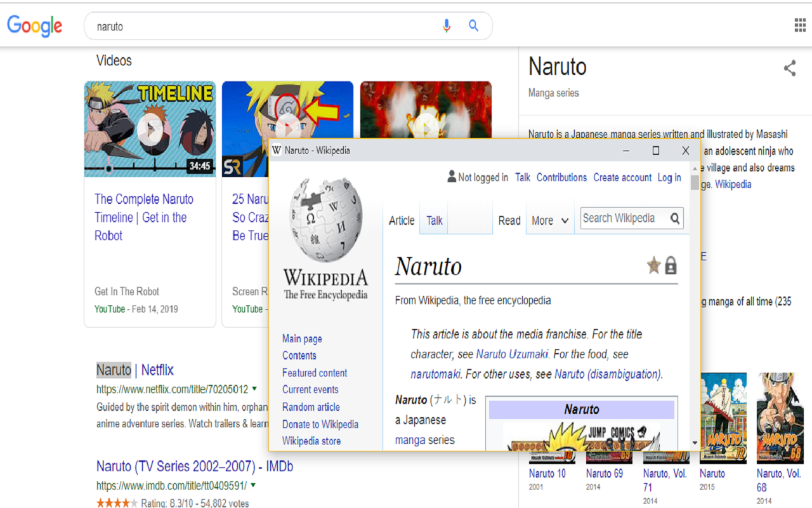Click the YouTube source label under Timeline video
The width and height of the screenshot is (812, 508).
110,309
